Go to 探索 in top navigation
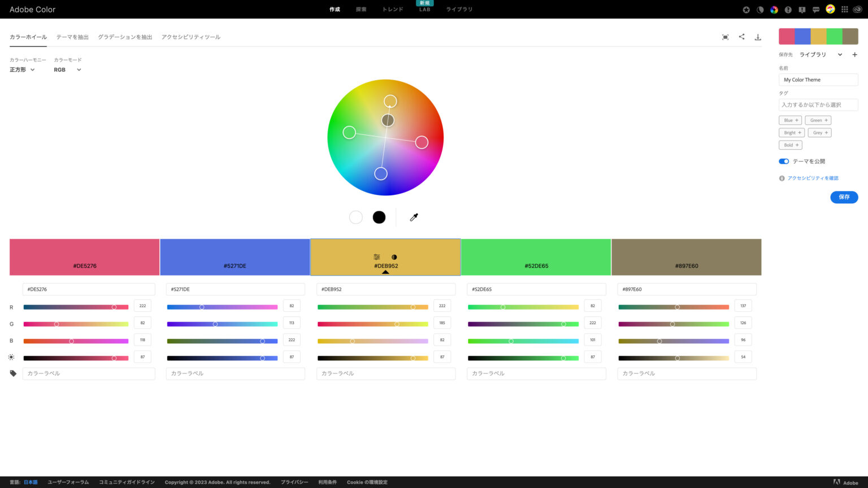Image resolution: width=868 pixels, height=488 pixels. 361,10
